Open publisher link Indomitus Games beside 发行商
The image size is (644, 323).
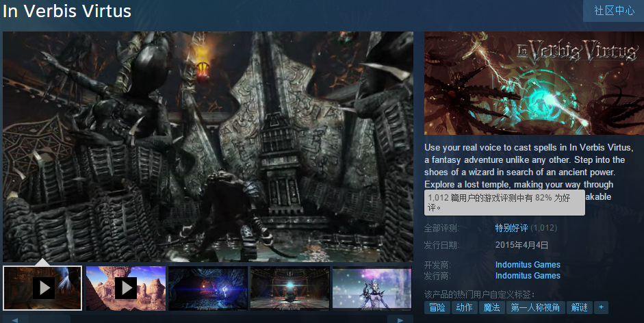pyautogui.click(x=528, y=276)
